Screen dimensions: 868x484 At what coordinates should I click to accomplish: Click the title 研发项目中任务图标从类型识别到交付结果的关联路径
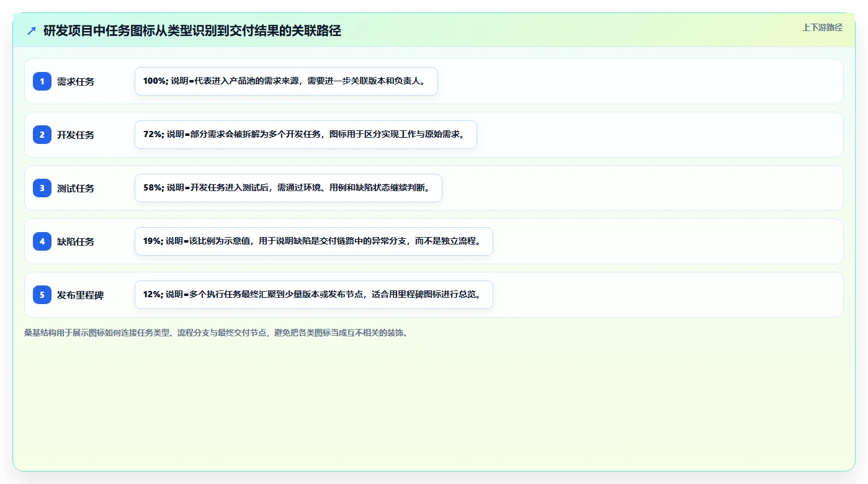click(192, 30)
